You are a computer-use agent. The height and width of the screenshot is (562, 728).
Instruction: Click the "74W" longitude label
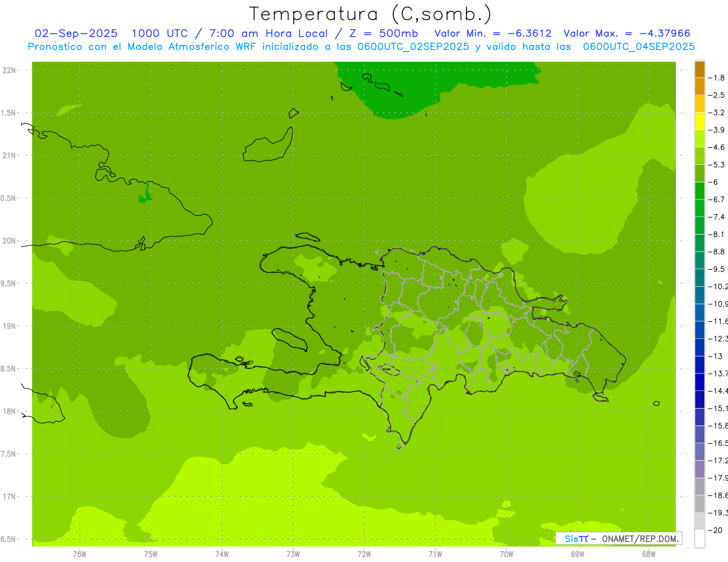(221, 554)
